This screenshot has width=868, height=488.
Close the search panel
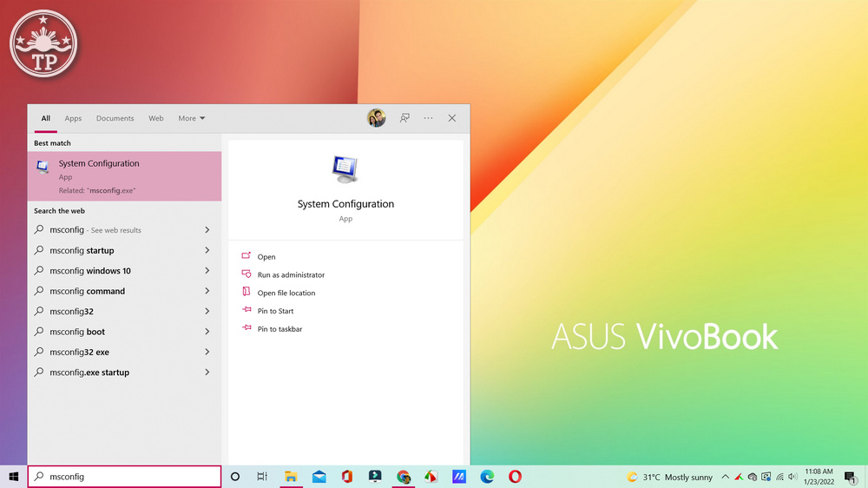point(452,118)
